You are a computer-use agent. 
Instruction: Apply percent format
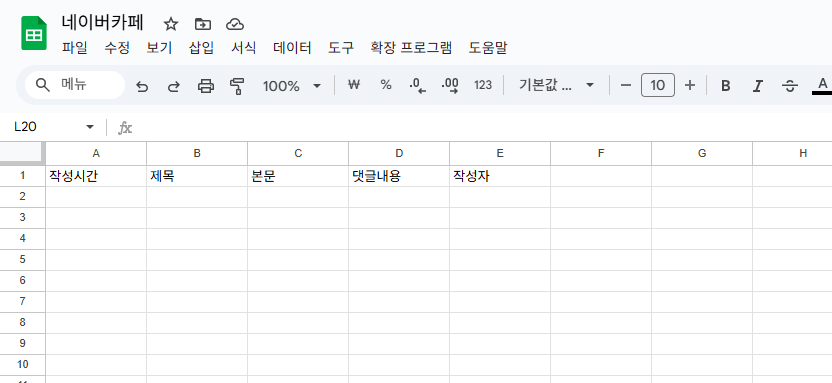[x=386, y=85]
